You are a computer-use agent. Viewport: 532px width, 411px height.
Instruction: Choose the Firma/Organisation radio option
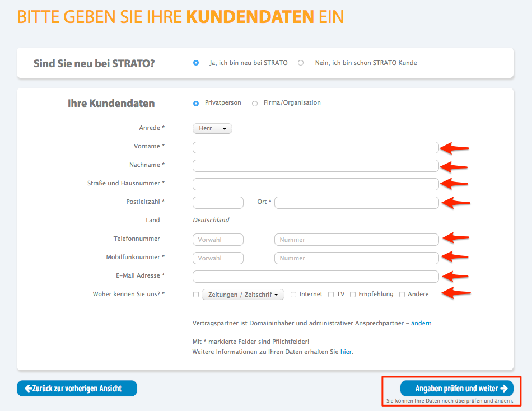(x=255, y=103)
